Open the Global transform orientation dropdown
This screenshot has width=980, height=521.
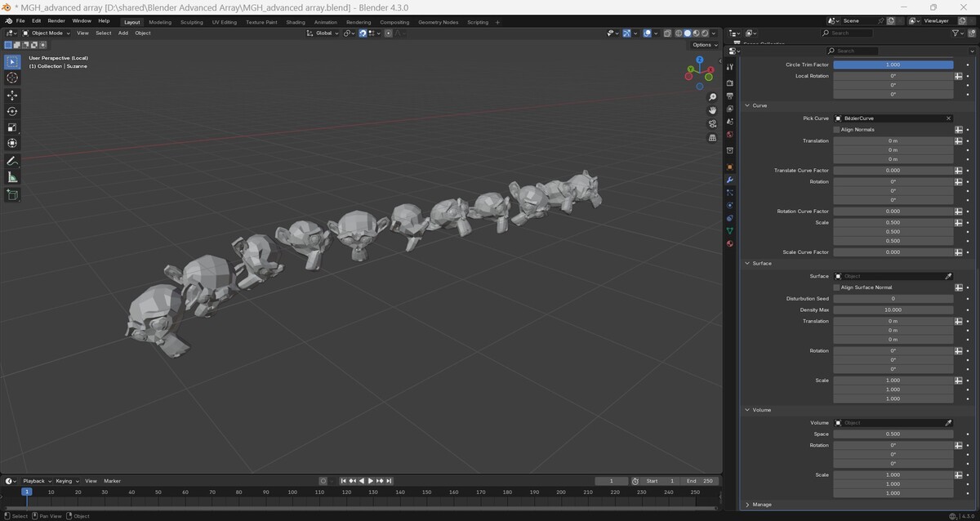tap(323, 33)
